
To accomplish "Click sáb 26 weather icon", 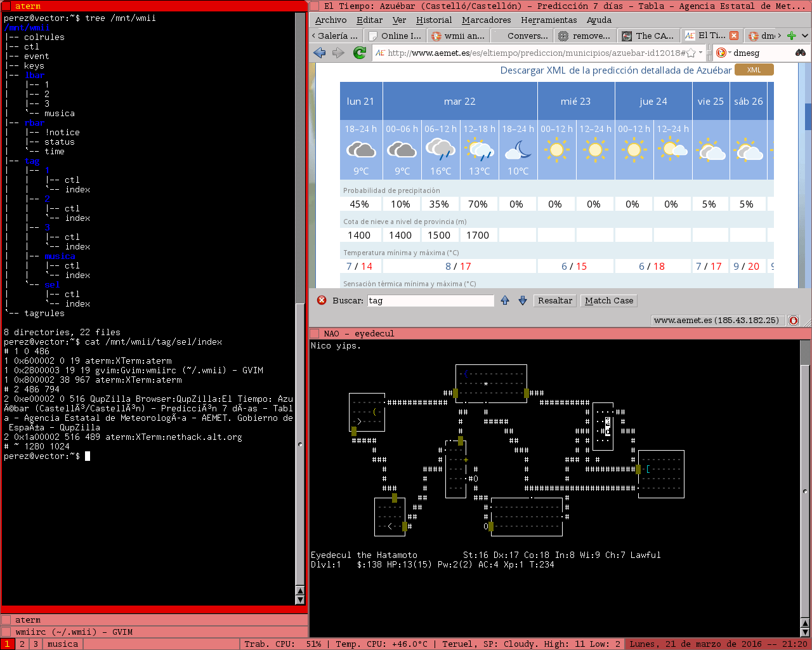I will tap(749, 150).
